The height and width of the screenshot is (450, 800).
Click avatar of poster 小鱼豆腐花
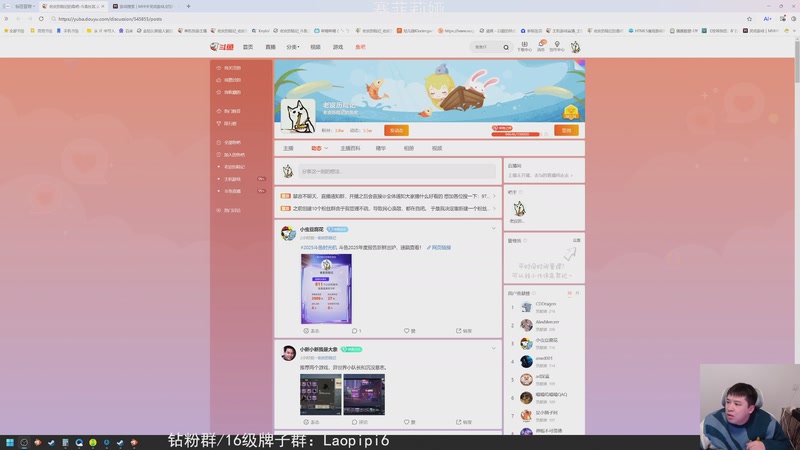point(288,233)
